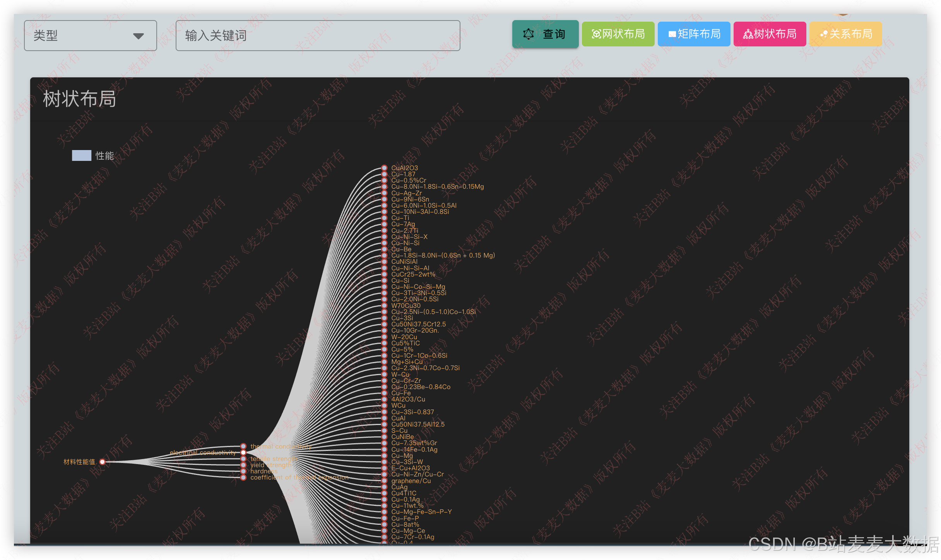Click the 网状布局 button
The width and height of the screenshot is (941, 560).
[x=618, y=34]
